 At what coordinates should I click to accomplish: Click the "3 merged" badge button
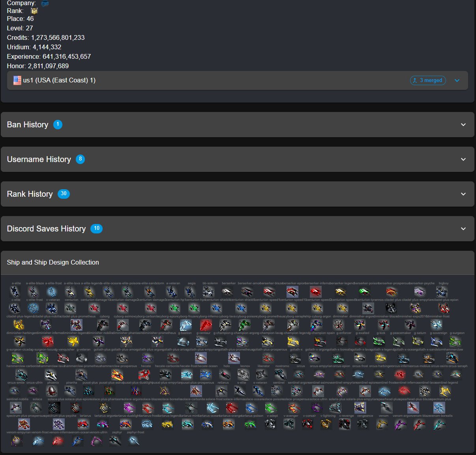428,80
